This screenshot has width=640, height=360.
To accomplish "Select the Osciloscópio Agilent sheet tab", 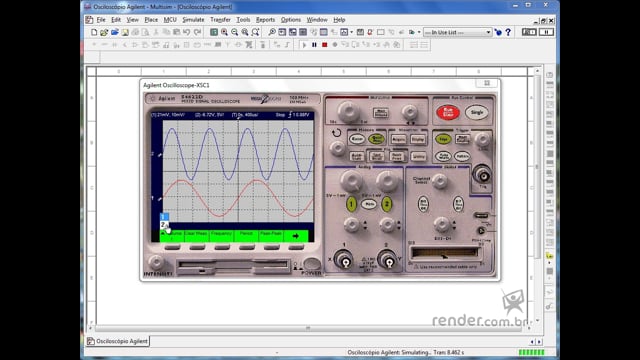I will [118, 341].
